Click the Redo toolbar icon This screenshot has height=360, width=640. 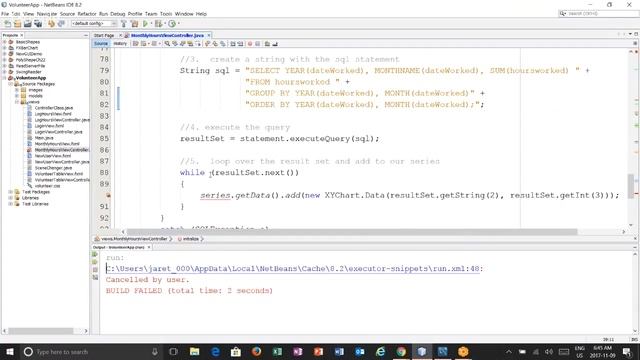pos(61,24)
